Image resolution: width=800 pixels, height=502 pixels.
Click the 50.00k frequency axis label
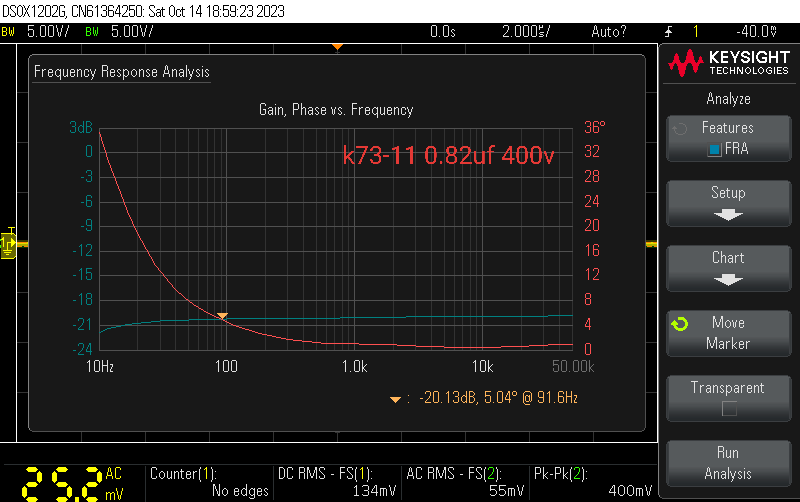click(x=573, y=366)
